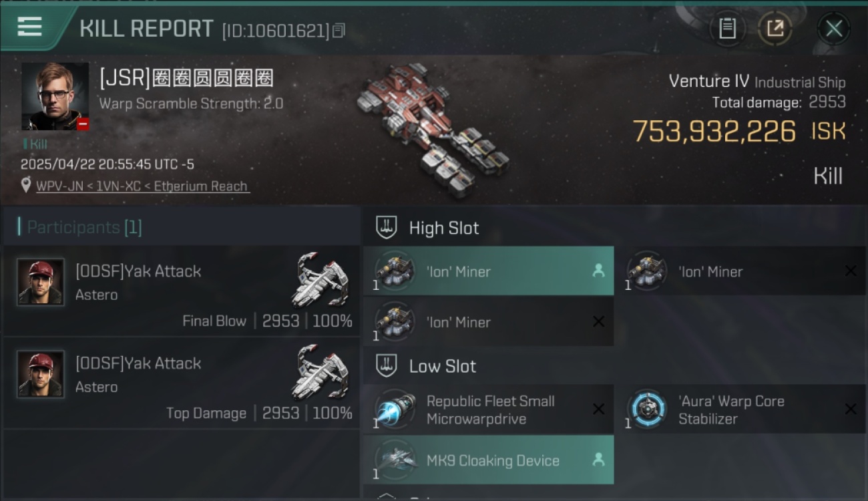Select the Final Blow Yak Attack portrait
The width and height of the screenshot is (868, 501).
click(x=41, y=282)
